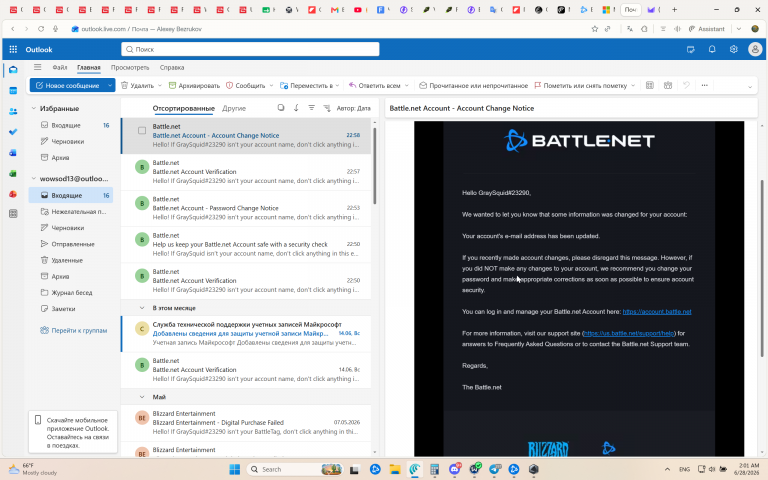This screenshot has height=480, width=768.
Task: Switch to Отсортированные inbox tab
Action: click(x=183, y=108)
